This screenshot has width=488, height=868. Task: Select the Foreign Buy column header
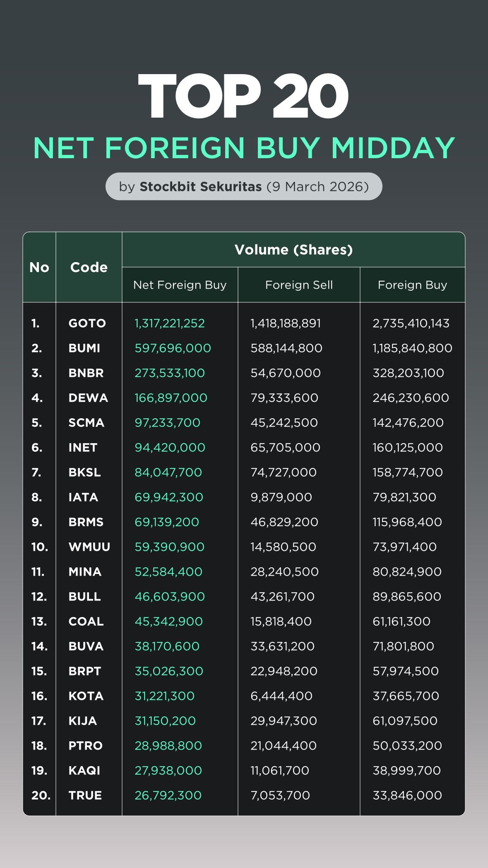[412, 285]
